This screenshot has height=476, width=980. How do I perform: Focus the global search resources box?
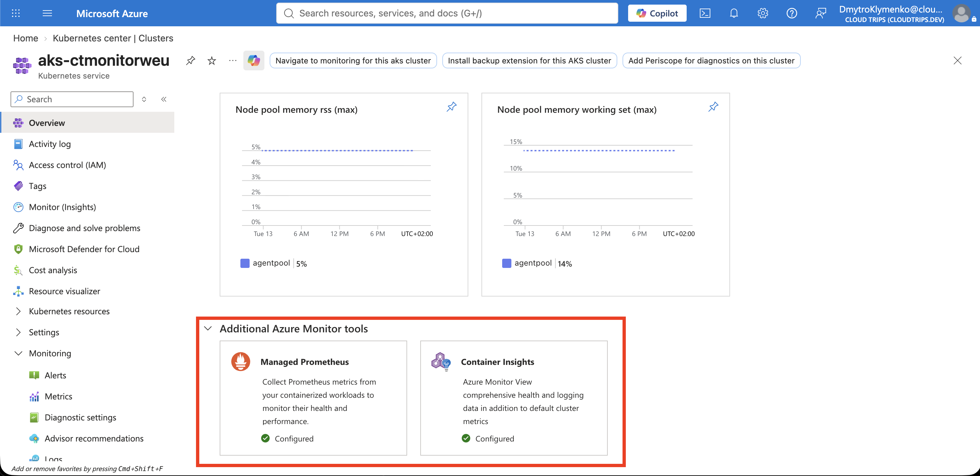pos(447,13)
